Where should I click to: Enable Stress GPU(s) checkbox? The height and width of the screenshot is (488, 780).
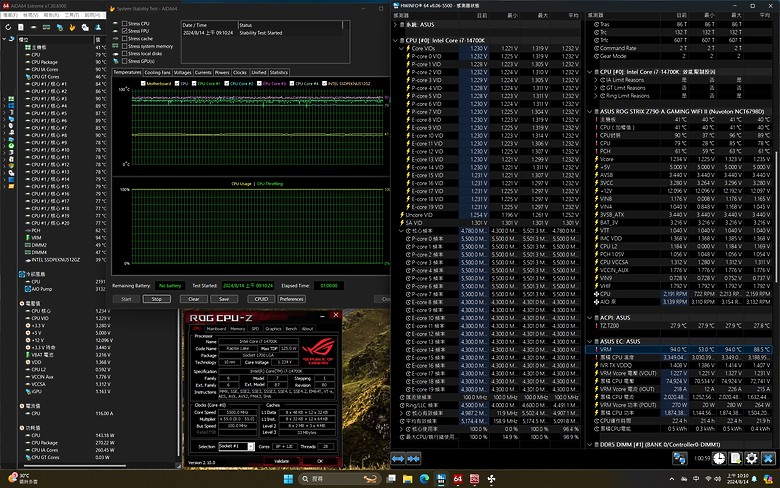(x=124, y=61)
